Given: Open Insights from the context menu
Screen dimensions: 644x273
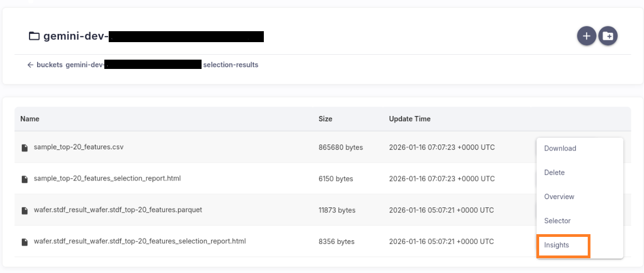Looking at the screenshot, I should point(557,245).
